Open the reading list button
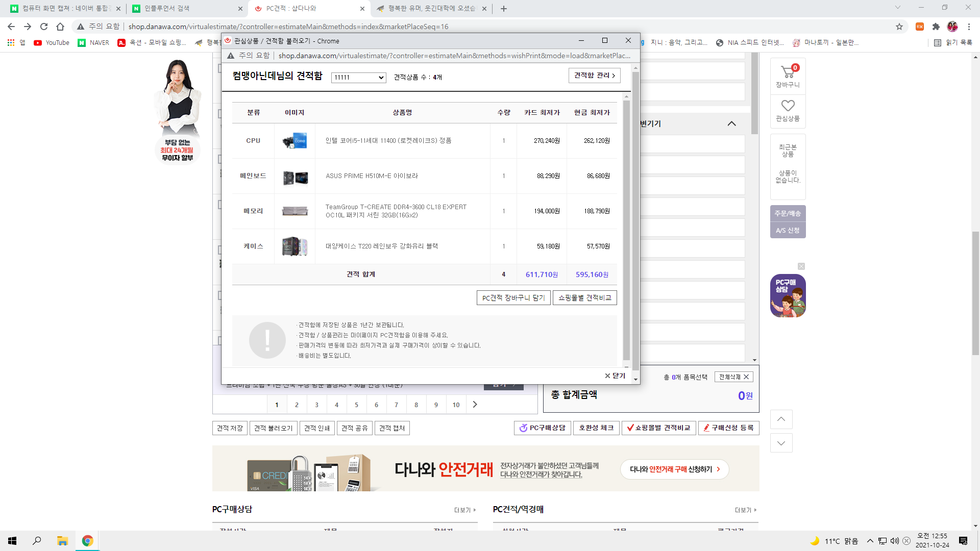Image resolution: width=980 pixels, height=551 pixels. pos(953,43)
